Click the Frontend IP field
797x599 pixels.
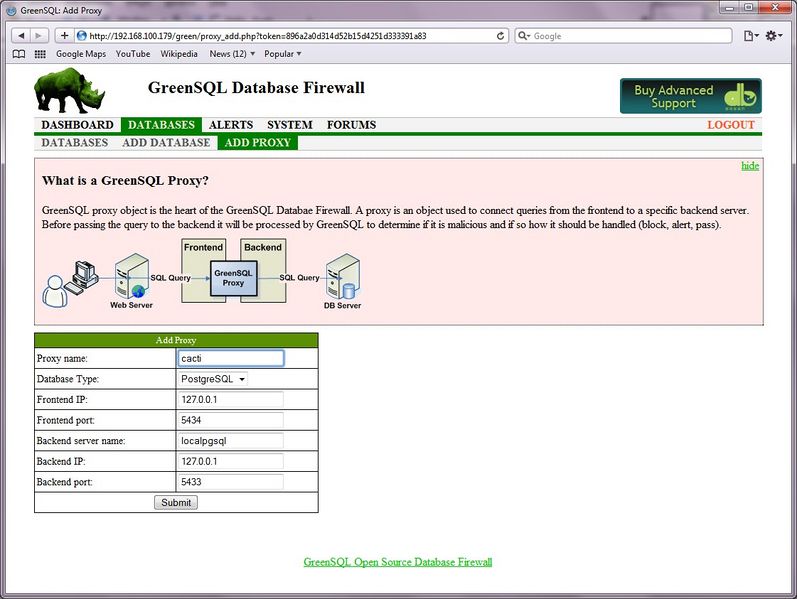pyautogui.click(x=231, y=400)
